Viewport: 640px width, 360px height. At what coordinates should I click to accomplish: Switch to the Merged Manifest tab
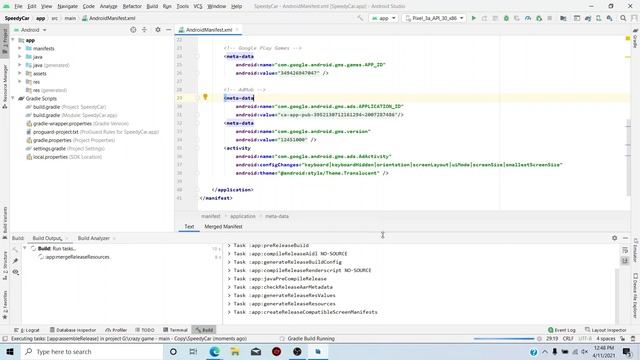[223, 227]
